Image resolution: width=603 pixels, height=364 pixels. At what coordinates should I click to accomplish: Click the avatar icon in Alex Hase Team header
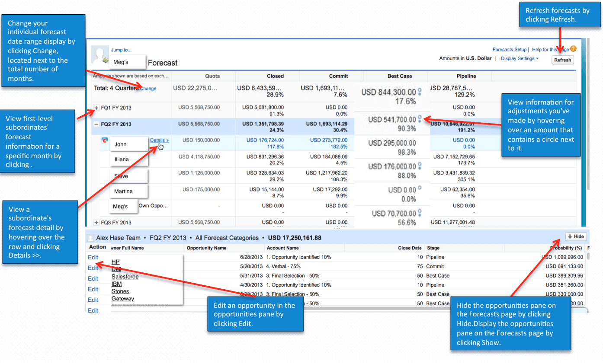tap(90, 237)
